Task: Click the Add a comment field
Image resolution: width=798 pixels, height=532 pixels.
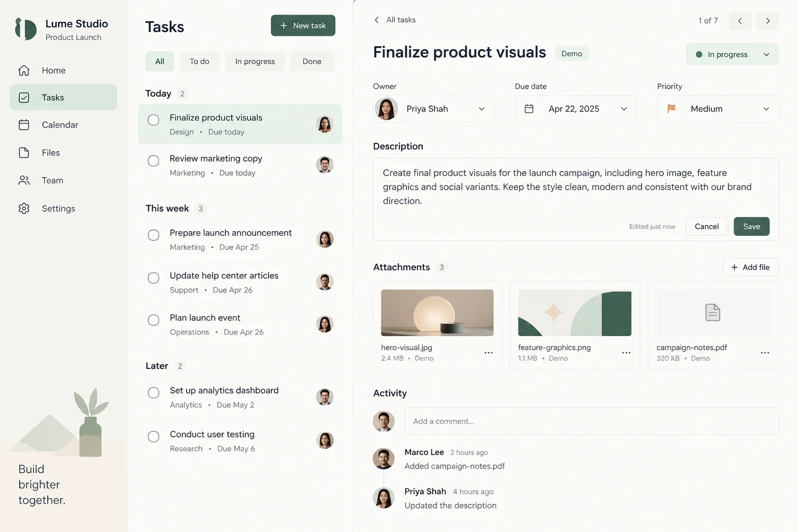Action: coord(592,421)
